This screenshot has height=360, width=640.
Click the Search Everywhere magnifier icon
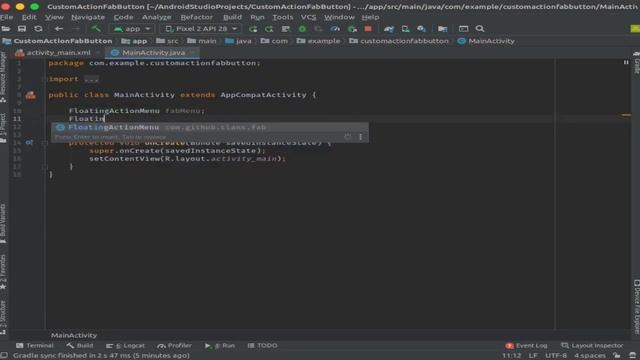click(480, 29)
